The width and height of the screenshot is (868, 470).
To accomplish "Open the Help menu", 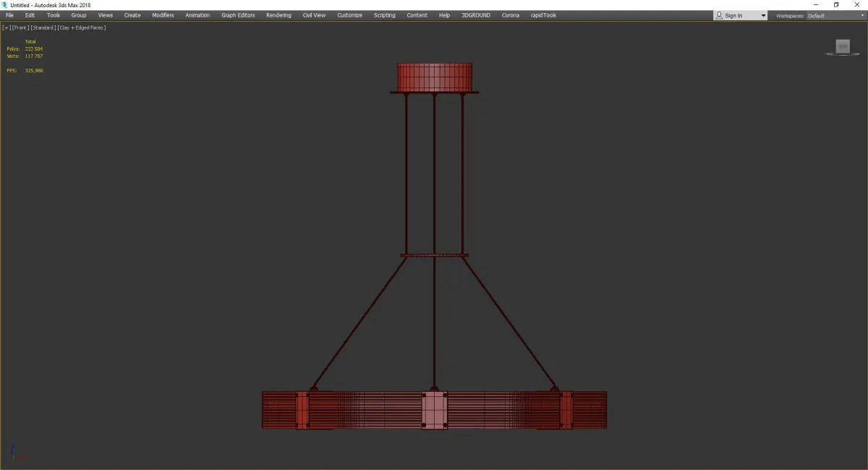I will point(444,15).
